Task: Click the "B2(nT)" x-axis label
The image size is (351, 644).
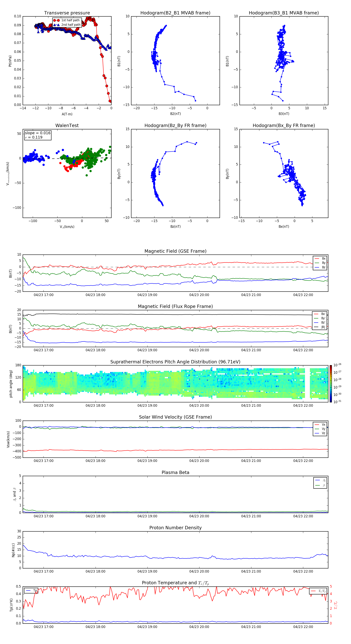Action: click(x=175, y=114)
